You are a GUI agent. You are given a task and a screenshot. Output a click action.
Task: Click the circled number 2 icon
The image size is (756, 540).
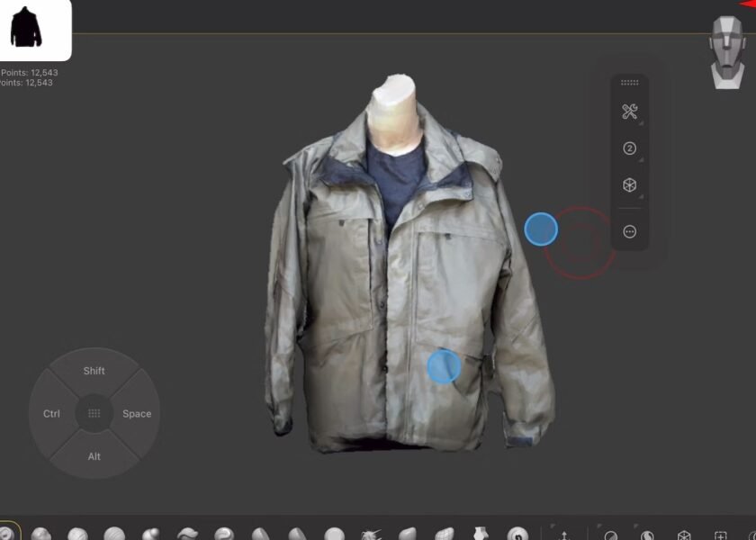630,148
